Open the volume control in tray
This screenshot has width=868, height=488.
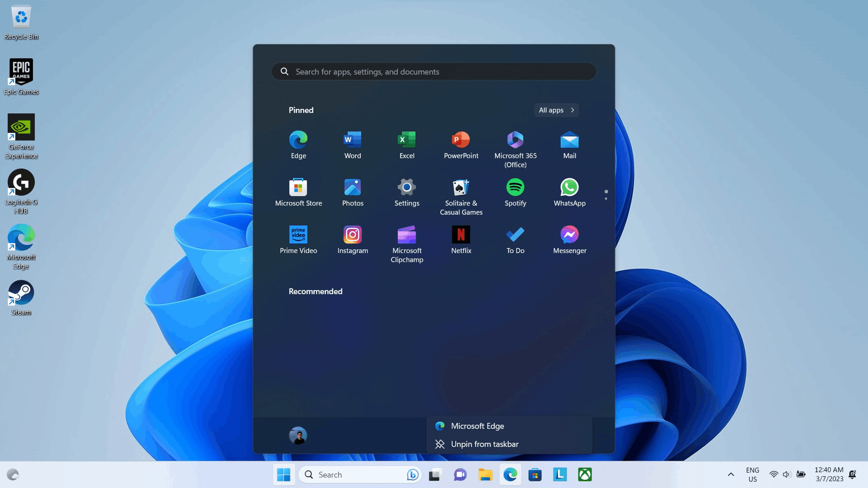(x=786, y=475)
